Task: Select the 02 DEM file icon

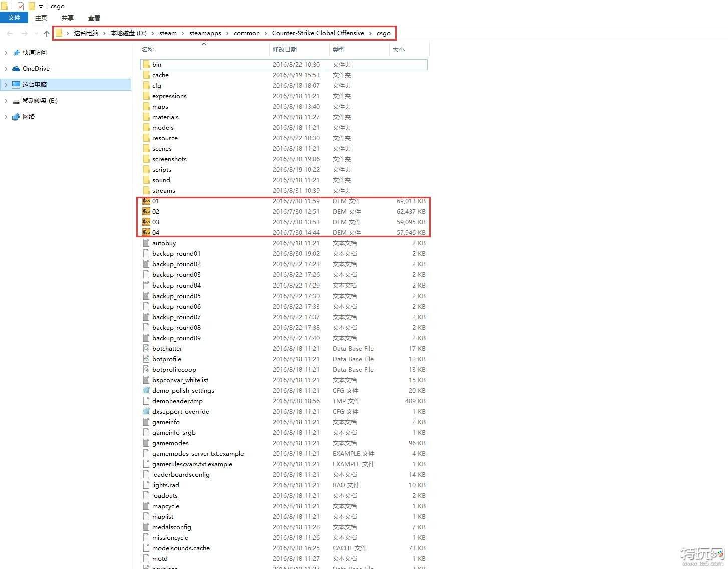Action: [146, 211]
